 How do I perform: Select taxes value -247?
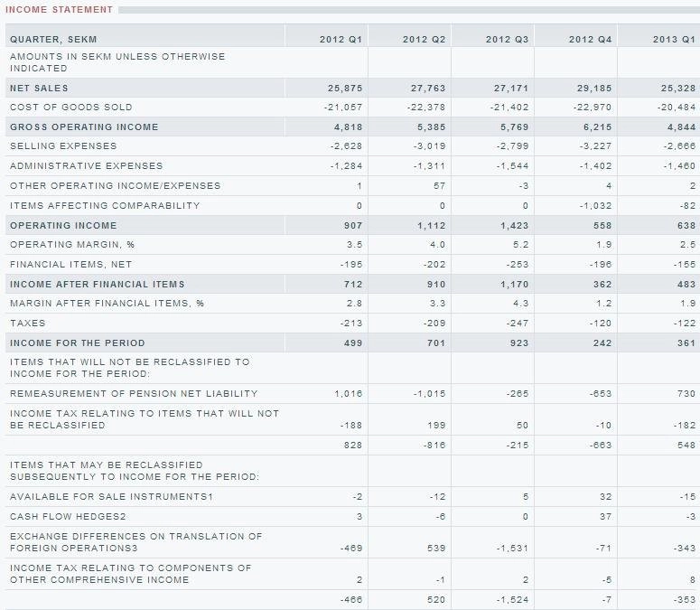click(x=518, y=323)
